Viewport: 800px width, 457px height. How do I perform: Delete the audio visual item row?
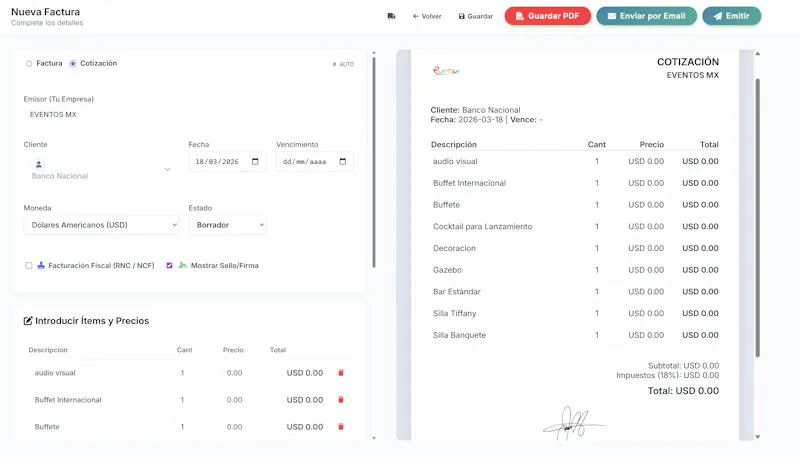click(x=341, y=373)
